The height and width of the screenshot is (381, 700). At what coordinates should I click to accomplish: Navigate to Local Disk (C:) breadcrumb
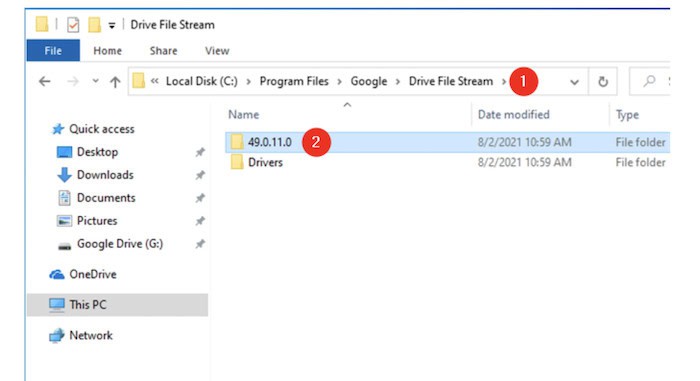pyautogui.click(x=202, y=81)
